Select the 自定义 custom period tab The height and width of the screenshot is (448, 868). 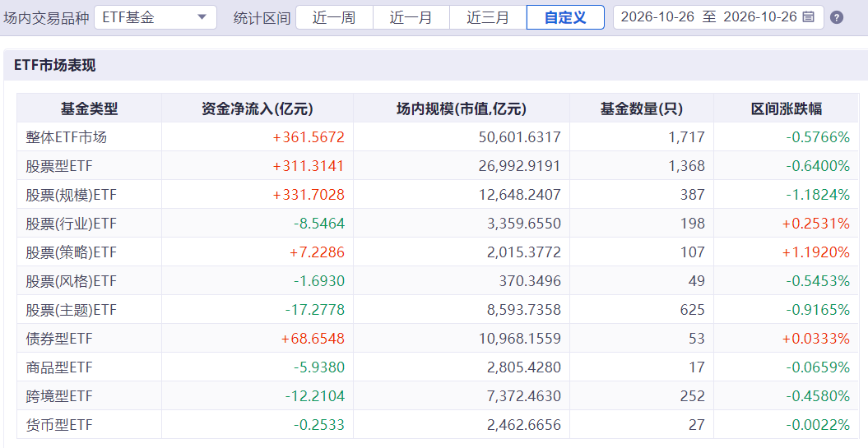click(565, 17)
